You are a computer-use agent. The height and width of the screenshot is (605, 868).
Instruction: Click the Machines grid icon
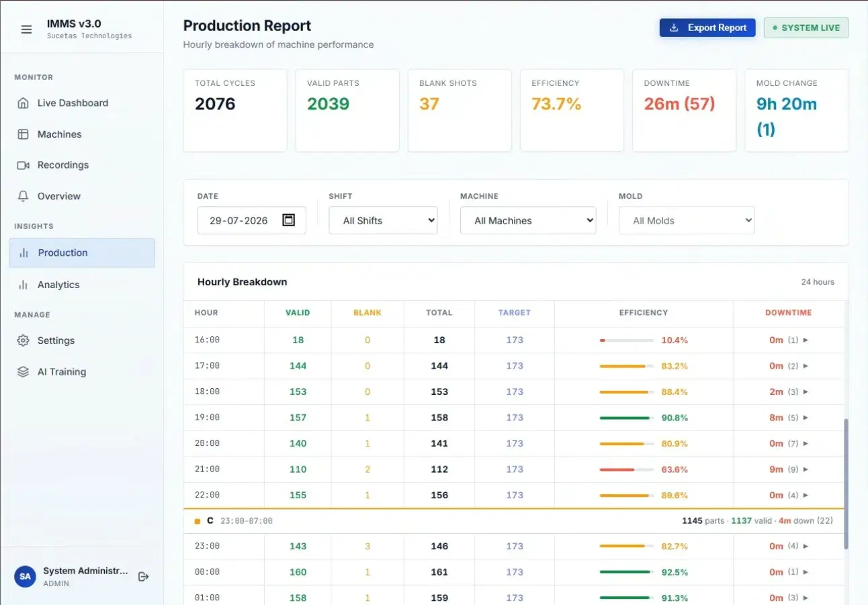click(24, 134)
